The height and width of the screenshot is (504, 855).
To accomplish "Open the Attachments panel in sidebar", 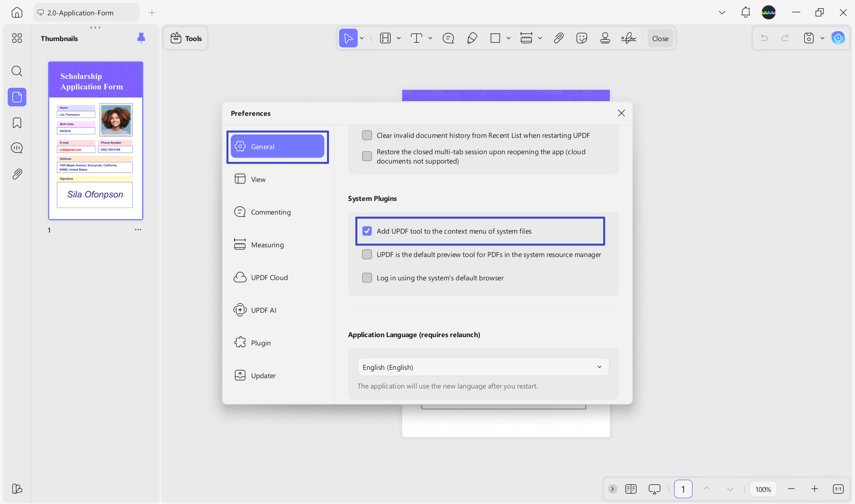I will (x=17, y=174).
